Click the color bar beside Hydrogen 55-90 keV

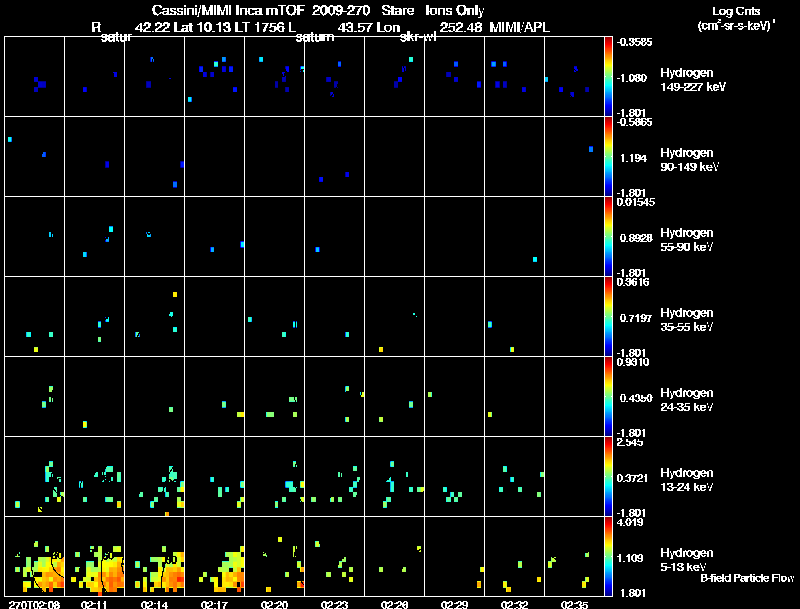pyautogui.click(x=608, y=236)
